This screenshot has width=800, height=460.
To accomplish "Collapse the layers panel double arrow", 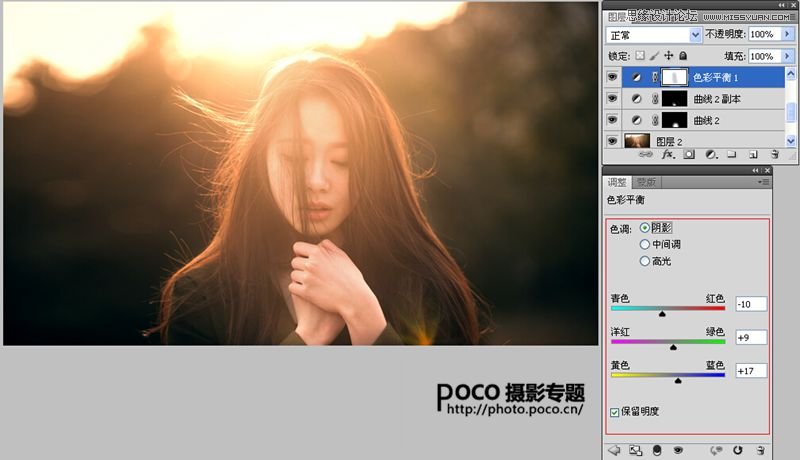I will [x=781, y=5].
